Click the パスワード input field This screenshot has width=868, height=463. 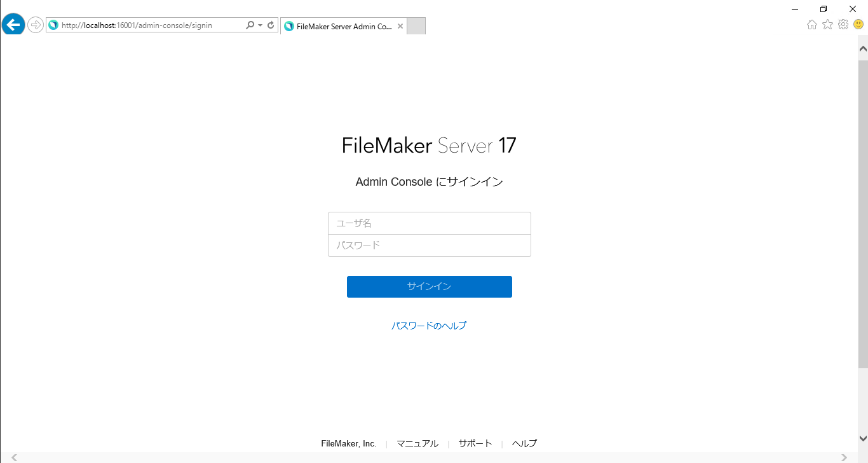tap(429, 245)
